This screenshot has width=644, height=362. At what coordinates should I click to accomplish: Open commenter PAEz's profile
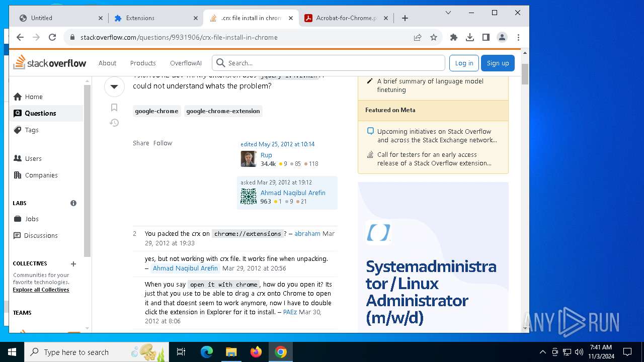[x=290, y=312]
